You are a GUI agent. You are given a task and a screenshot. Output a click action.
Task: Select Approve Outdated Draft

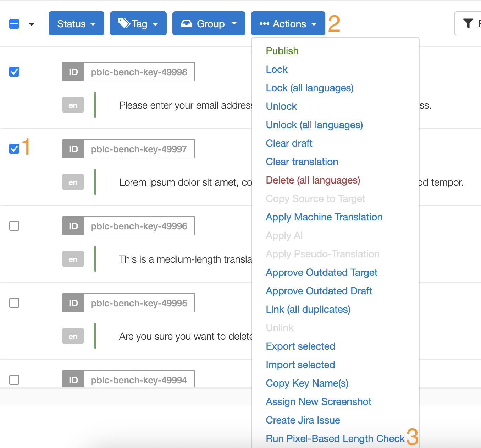click(x=319, y=291)
